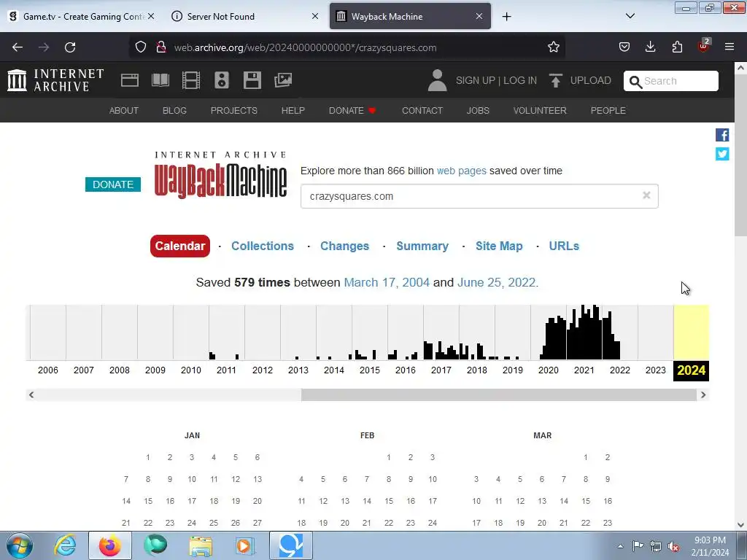Click the insecure connection lock icon
Viewport: 747px width, 560px height.
161,47
